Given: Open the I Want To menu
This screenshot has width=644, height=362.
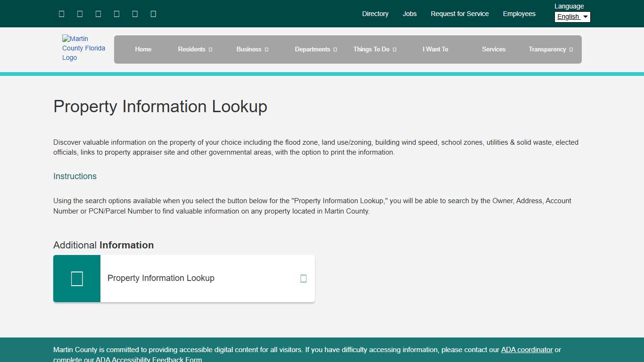Looking at the screenshot, I should point(435,49).
